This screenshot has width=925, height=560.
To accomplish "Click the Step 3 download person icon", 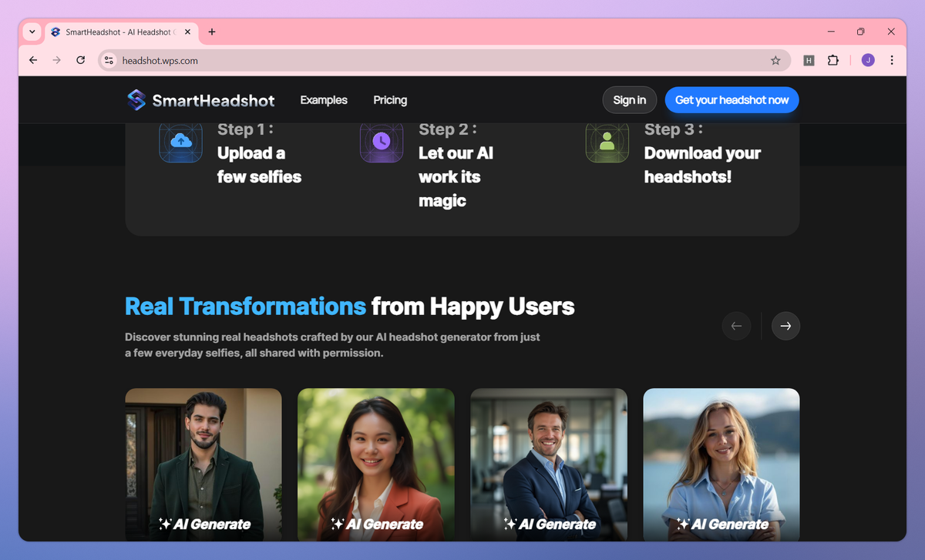I will pos(607,141).
